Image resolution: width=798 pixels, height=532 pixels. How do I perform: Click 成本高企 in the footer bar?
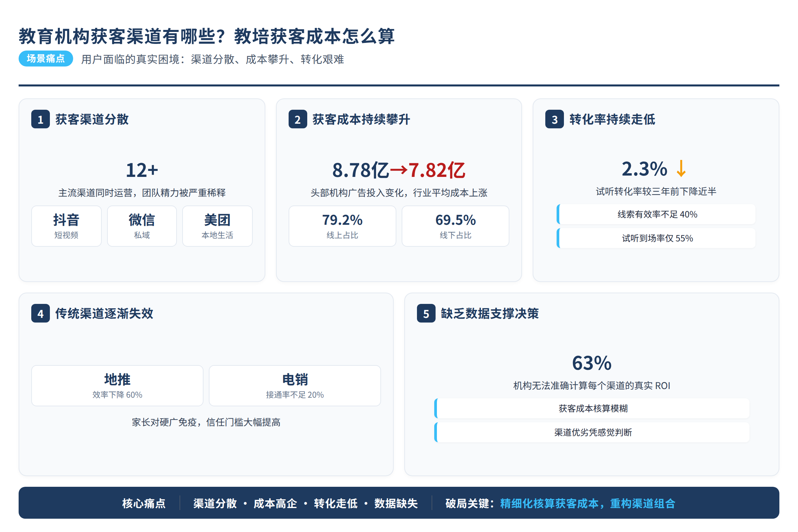tap(275, 503)
